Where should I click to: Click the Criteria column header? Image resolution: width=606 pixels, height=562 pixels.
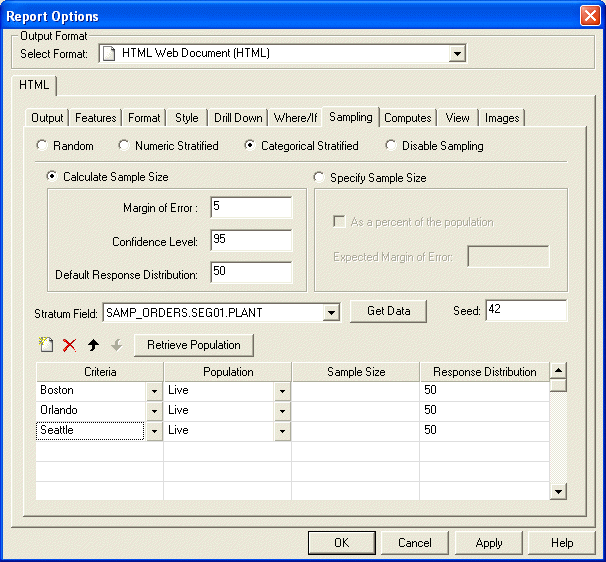[x=100, y=372]
